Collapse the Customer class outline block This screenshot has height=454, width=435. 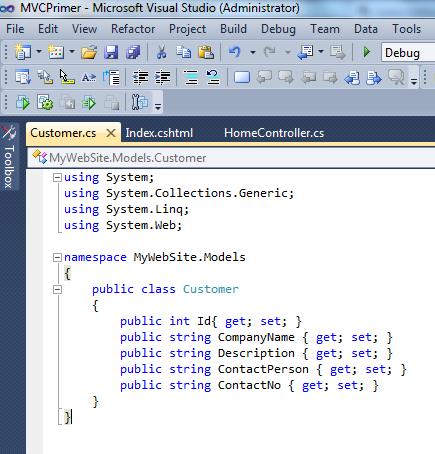point(57,289)
